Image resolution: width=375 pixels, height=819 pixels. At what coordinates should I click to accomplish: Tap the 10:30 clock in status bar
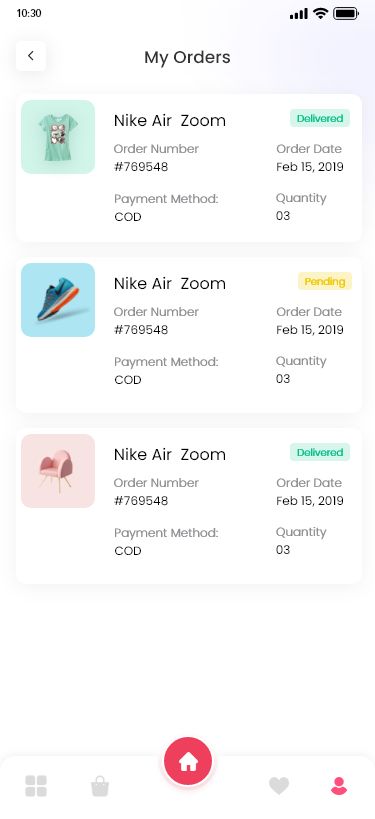pyautogui.click(x=29, y=13)
